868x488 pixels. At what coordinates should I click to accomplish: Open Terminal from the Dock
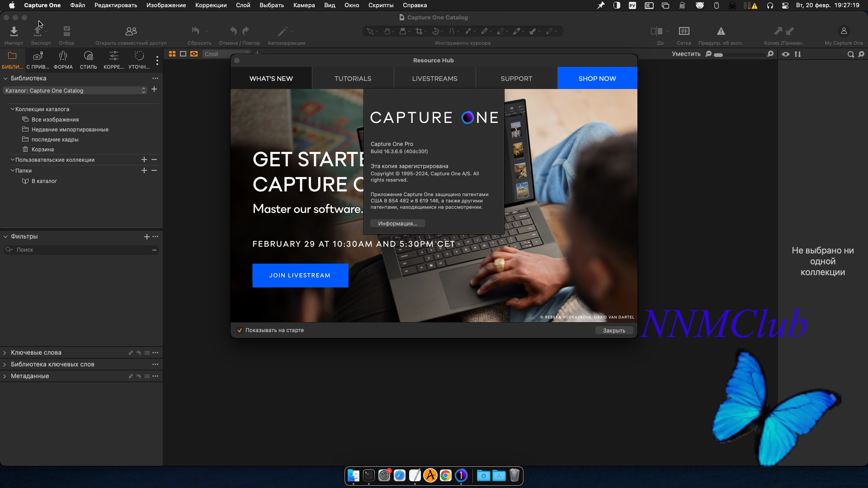[x=369, y=475]
